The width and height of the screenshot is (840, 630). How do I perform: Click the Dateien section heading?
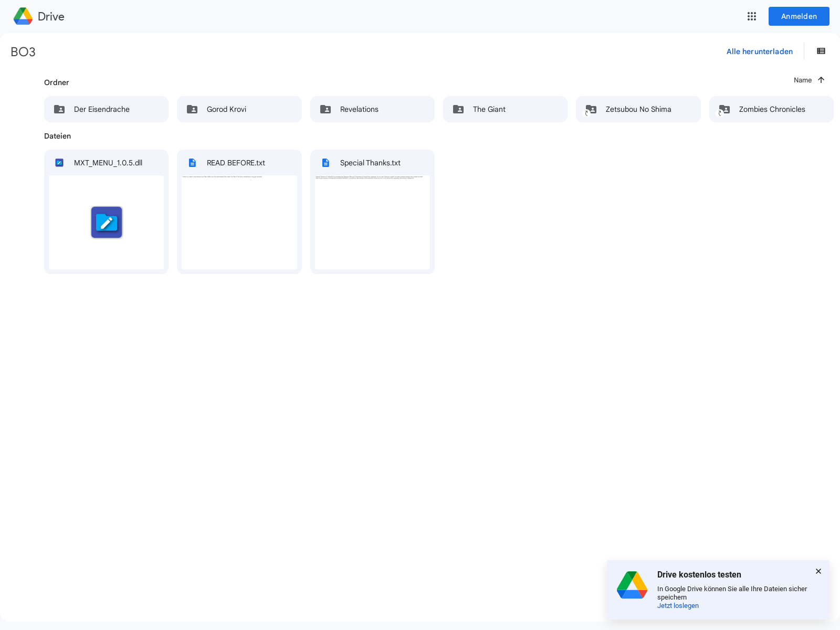pyautogui.click(x=57, y=136)
